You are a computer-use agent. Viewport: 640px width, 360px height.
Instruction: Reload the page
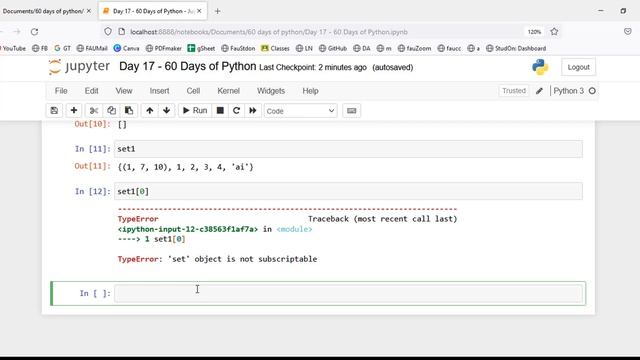coord(34,31)
